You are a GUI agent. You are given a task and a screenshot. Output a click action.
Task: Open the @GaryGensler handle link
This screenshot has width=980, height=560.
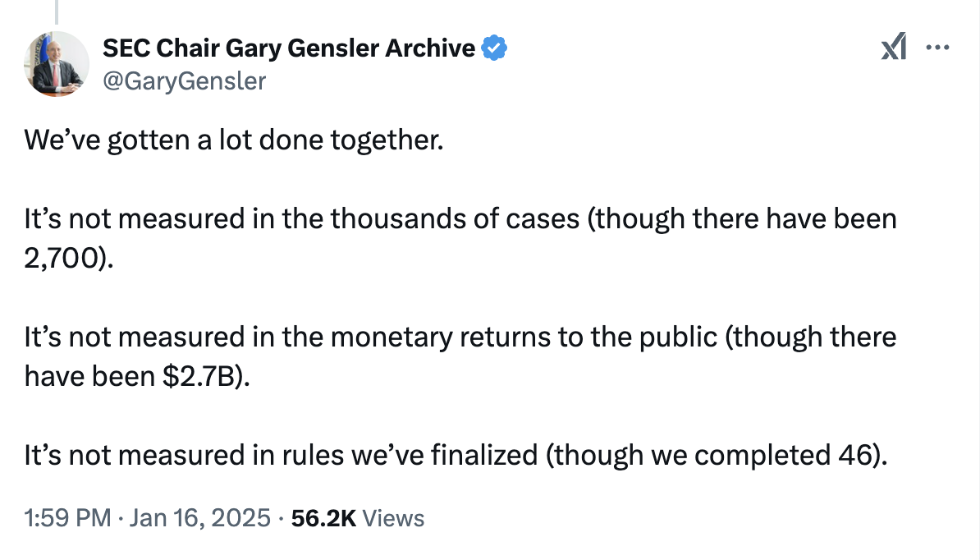(184, 80)
